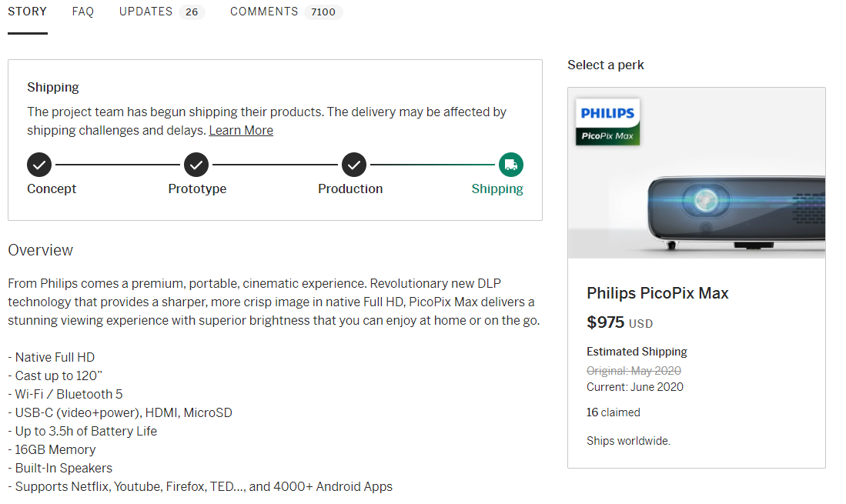Viewport: 846px width, 504px height.
Task: Click the Production stage label
Action: (x=350, y=189)
